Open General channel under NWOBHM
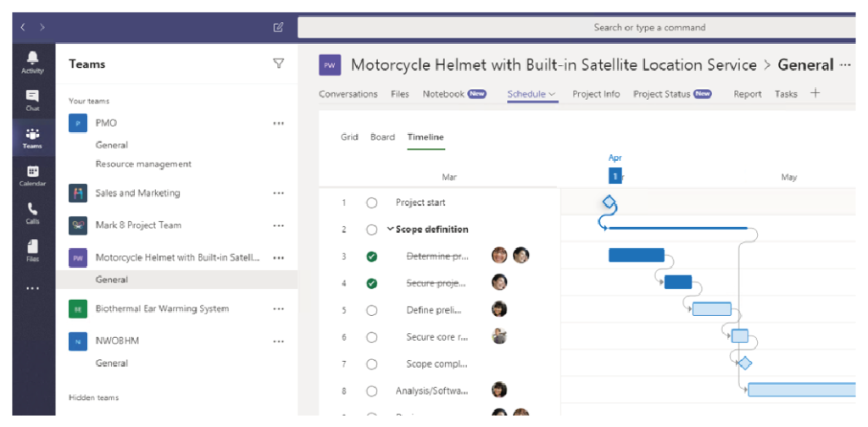The width and height of the screenshot is (868, 427). [112, 363]
